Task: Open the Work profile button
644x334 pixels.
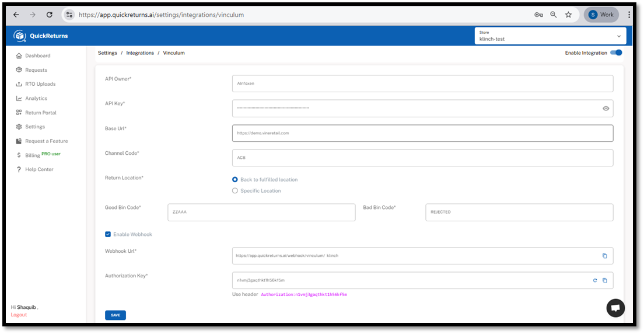Action: [x=601, y=15]
